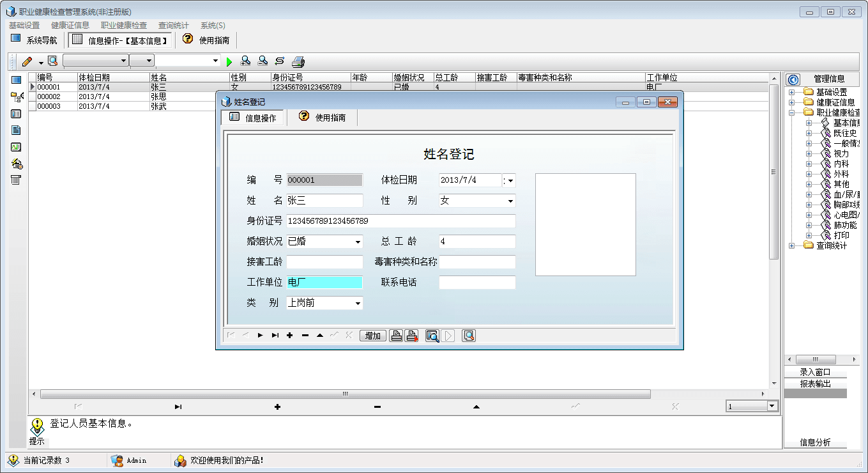Click the add record plus icon in dialog
The width and height of the screenshot is (868, 473).
click(x=289, y=336)
